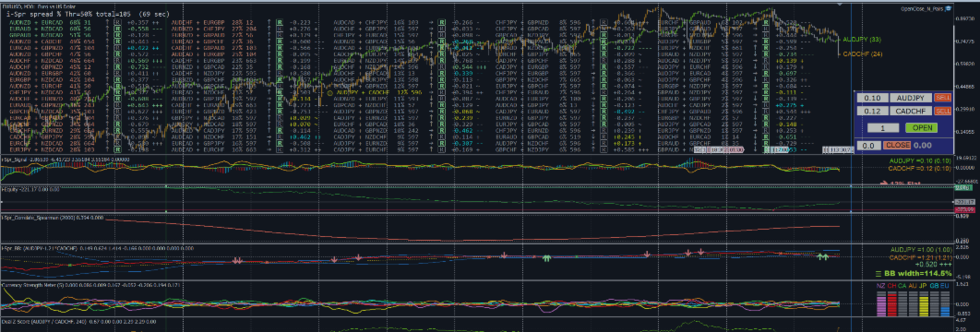Click the red CH currency strength bar

891,304
